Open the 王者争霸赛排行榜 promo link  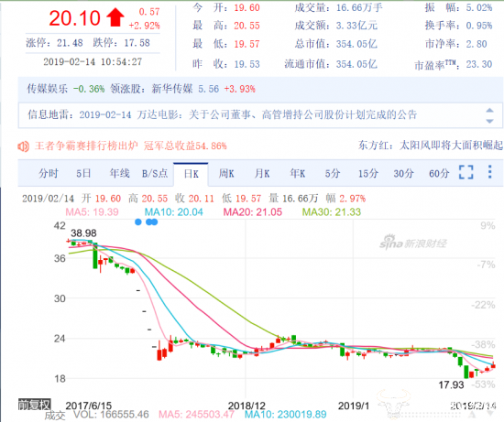click(x=130, y=146)
